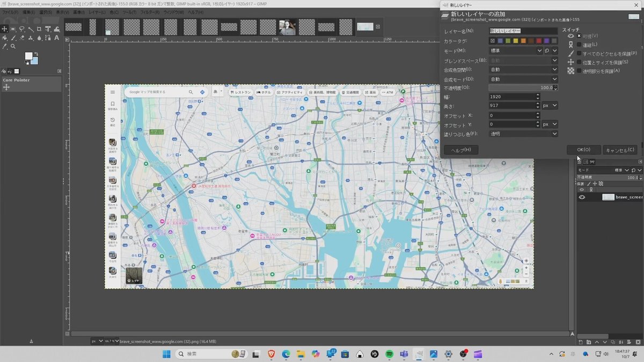Screen dimensions: 644x362
Task: Select the Warp Transform tool
Action: 56,29
